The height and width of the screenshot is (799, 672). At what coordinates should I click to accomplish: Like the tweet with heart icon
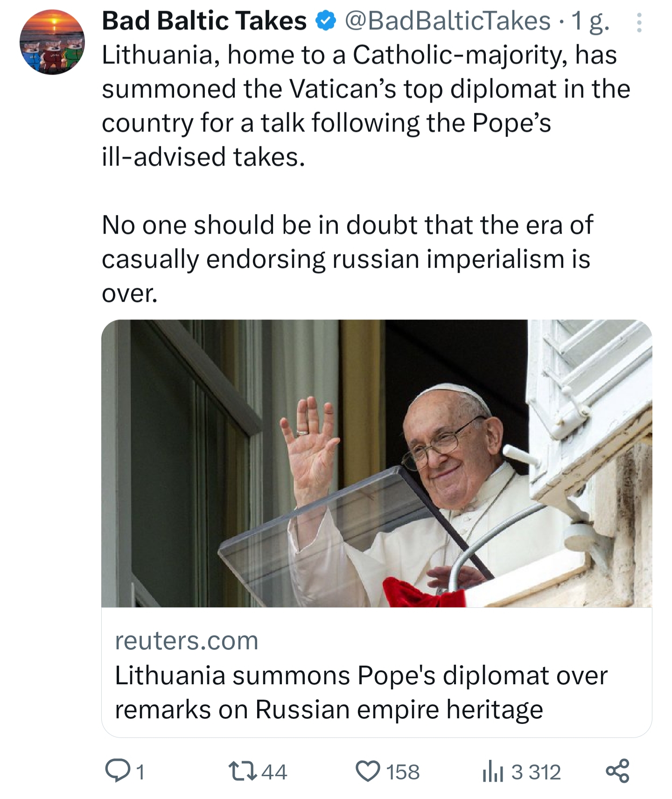pyautogui.click(x=368, y=771)
